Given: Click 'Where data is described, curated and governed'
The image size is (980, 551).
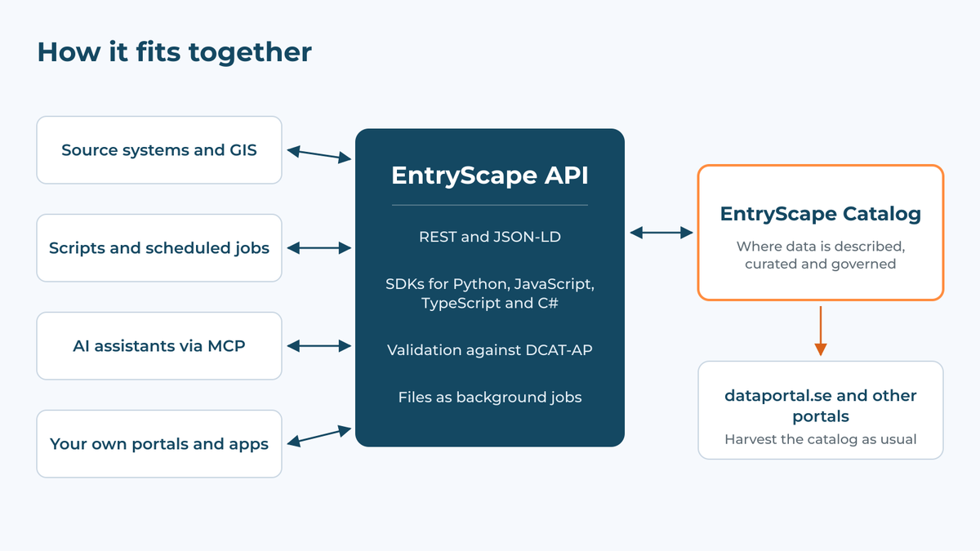Looking at the screenshot, I should click(x=821, y=255).
